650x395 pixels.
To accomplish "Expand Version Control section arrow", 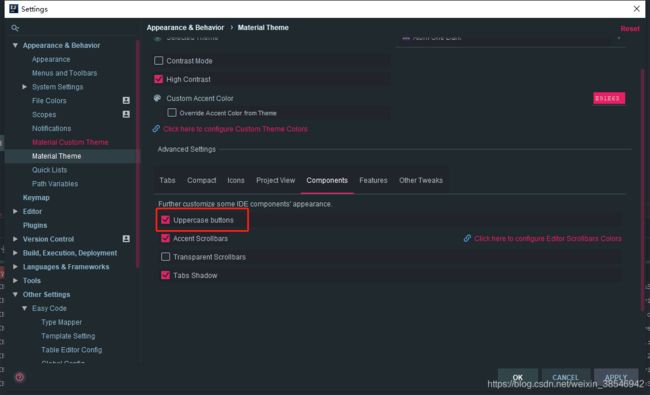I will [15, 239].
